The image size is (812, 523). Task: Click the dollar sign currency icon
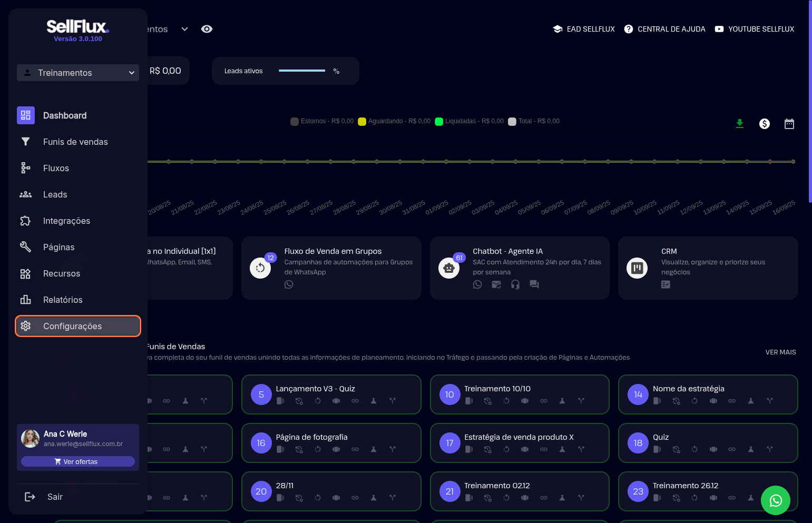point(764,124)
